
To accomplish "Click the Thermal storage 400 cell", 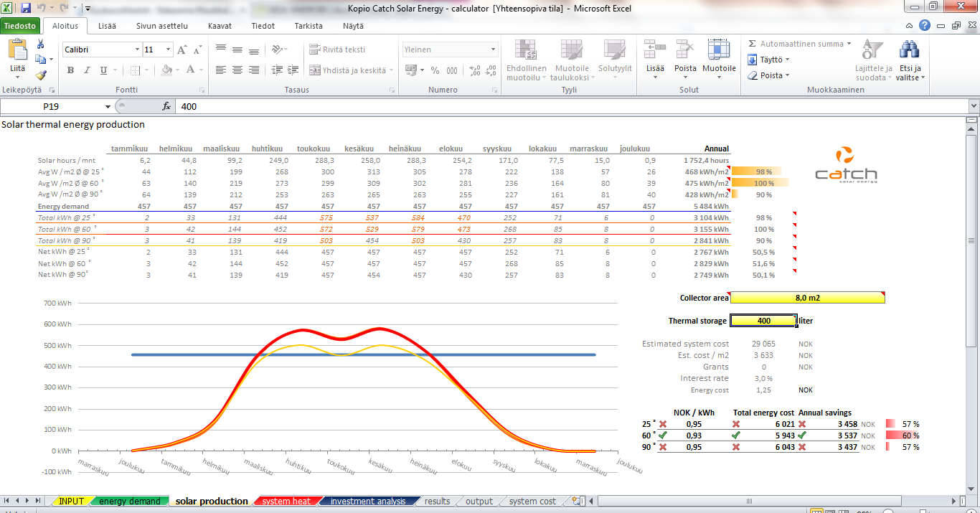I will point(763,321).
